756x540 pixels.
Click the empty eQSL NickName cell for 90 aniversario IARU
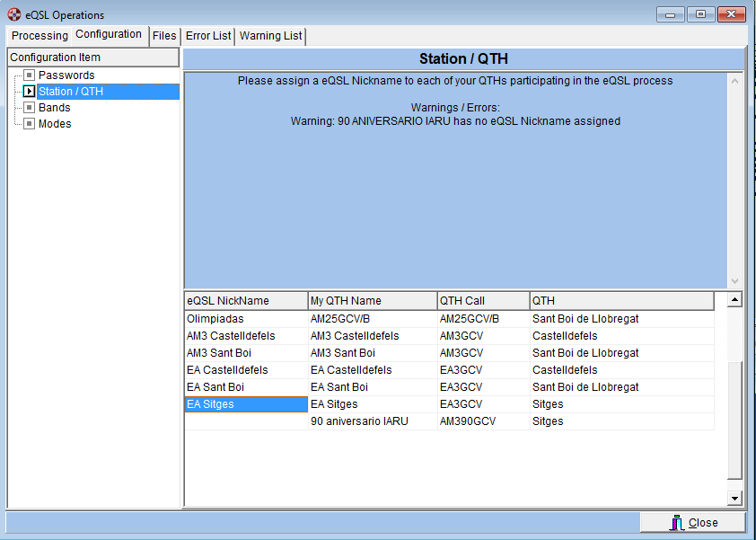[x=245, y=421]
